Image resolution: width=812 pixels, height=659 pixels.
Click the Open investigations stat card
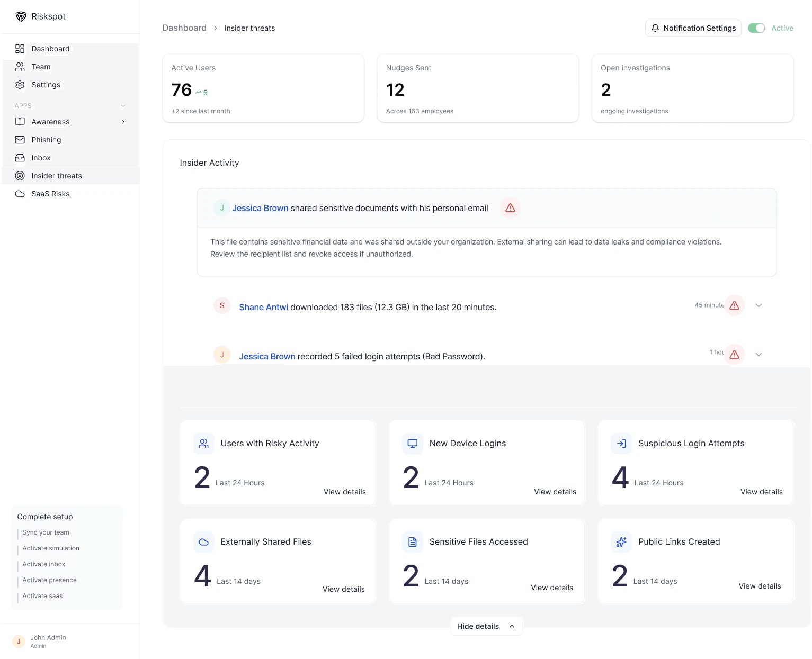(692, 88)
